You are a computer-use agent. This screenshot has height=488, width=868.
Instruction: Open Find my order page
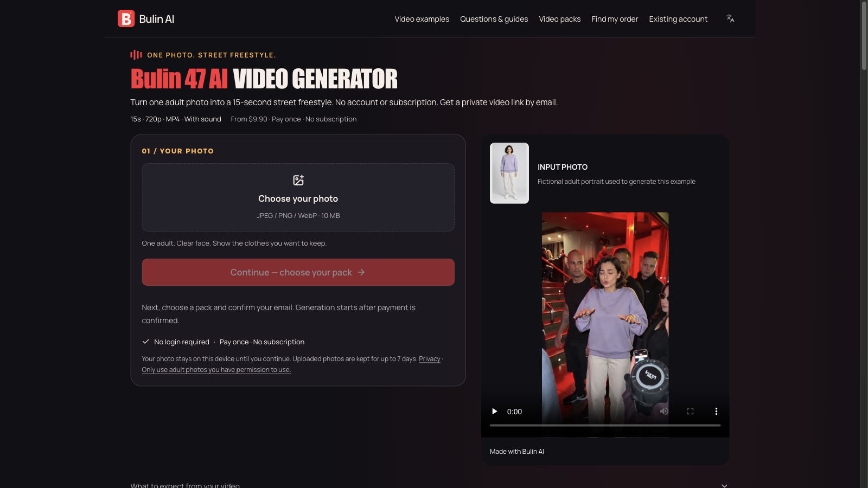(x=615, y=19)
